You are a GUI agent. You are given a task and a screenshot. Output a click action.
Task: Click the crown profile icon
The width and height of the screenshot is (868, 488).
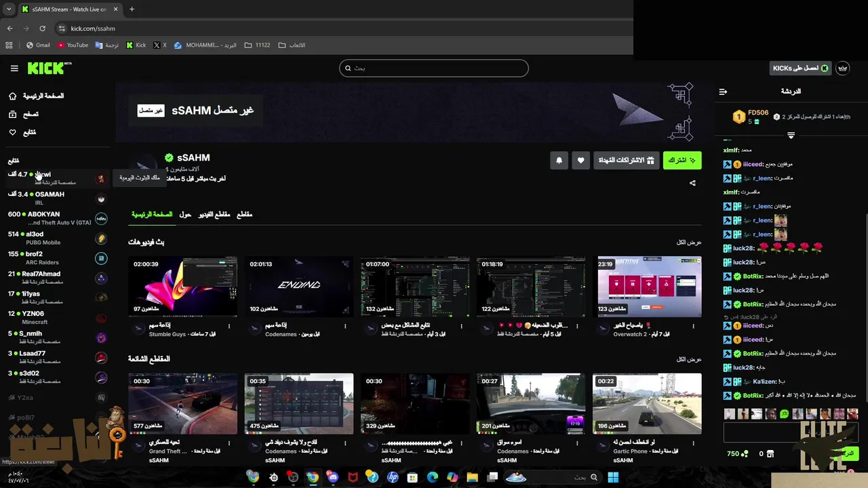pyautogui.click(x=843, y=68)
